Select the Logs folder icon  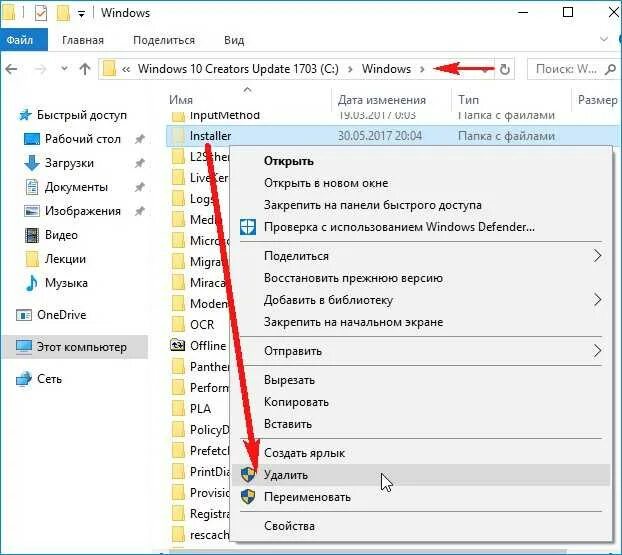179,198
